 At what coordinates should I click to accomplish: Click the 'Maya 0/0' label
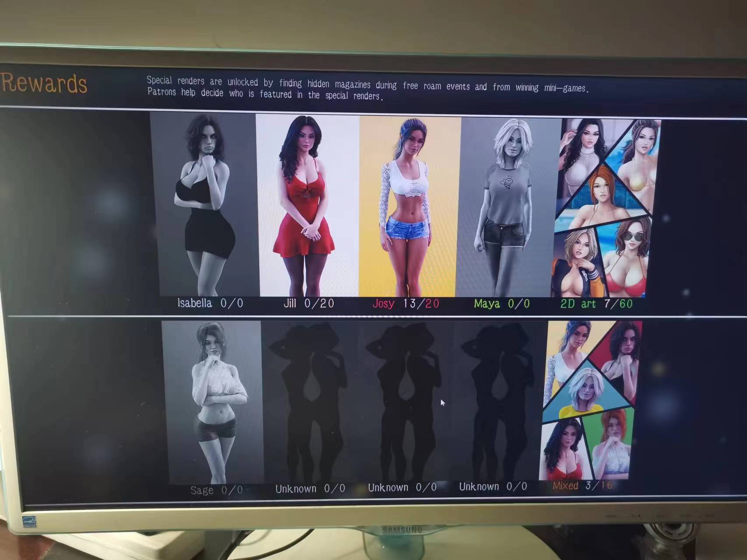pyautogui.click(x=502, y=304)
